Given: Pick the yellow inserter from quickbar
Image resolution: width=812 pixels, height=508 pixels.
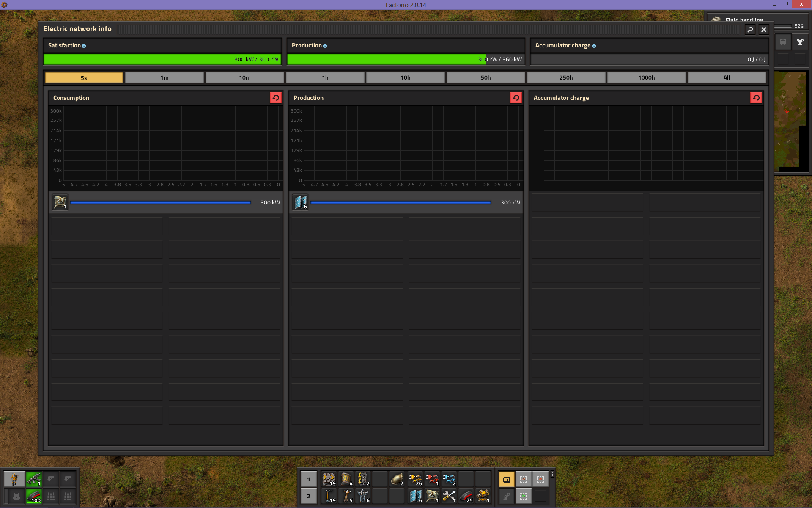Looking at the screenshot, I should (x=415, y=479).
